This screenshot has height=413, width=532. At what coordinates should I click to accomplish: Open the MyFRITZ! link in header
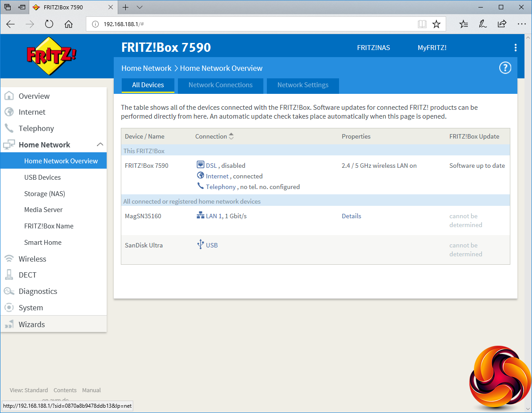432,48
